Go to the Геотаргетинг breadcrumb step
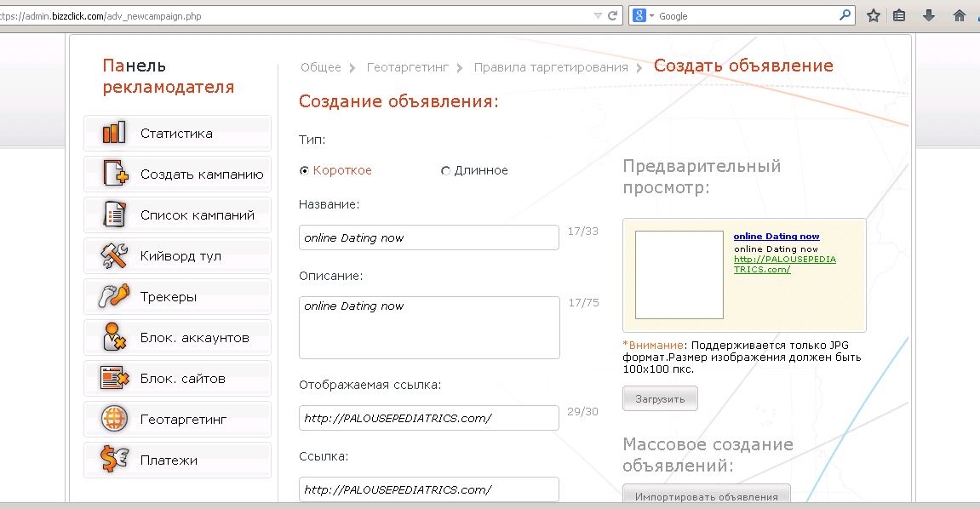 coord(408,67)
